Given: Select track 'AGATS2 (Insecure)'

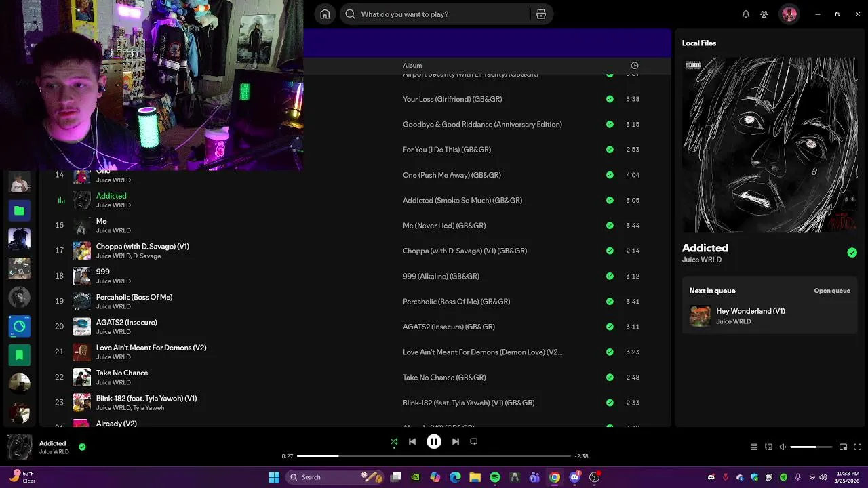Looking at the screenshot, I should [x=127, y=323].
